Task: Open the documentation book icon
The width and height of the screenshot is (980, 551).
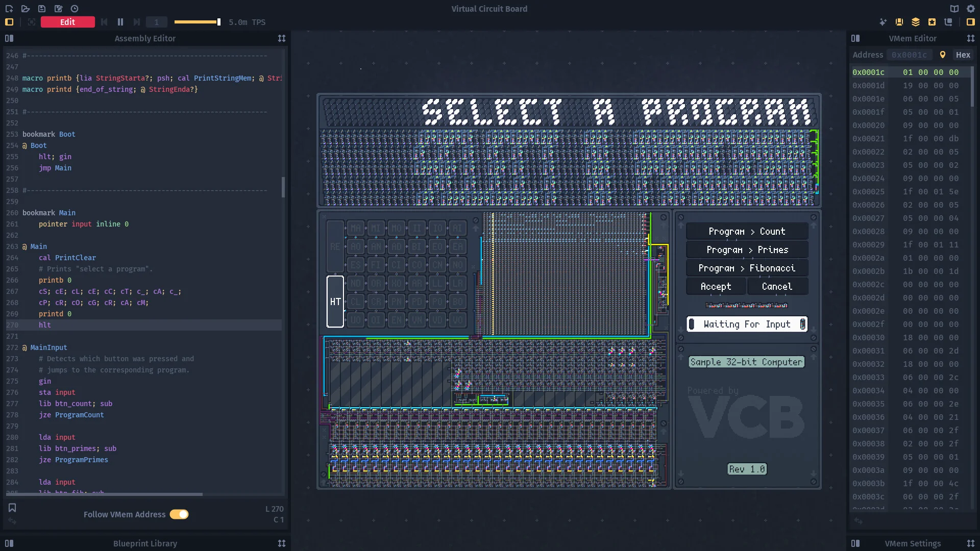Action: [954, 9]
